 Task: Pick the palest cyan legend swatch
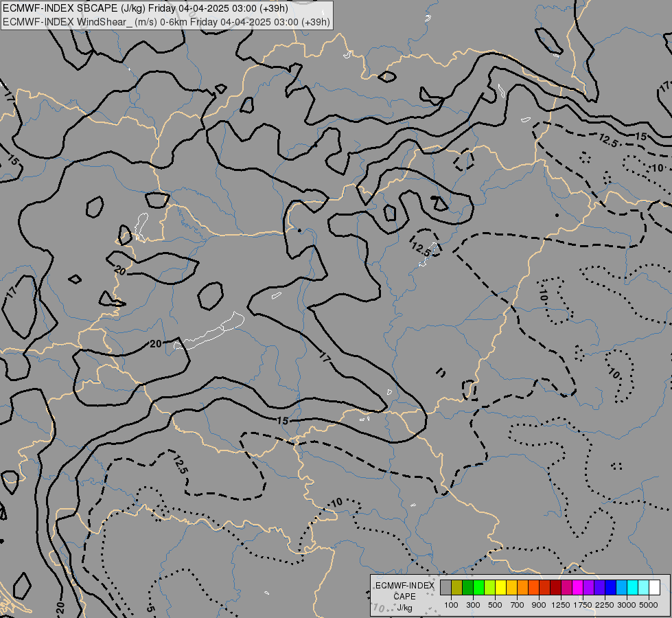click(643, 588)
